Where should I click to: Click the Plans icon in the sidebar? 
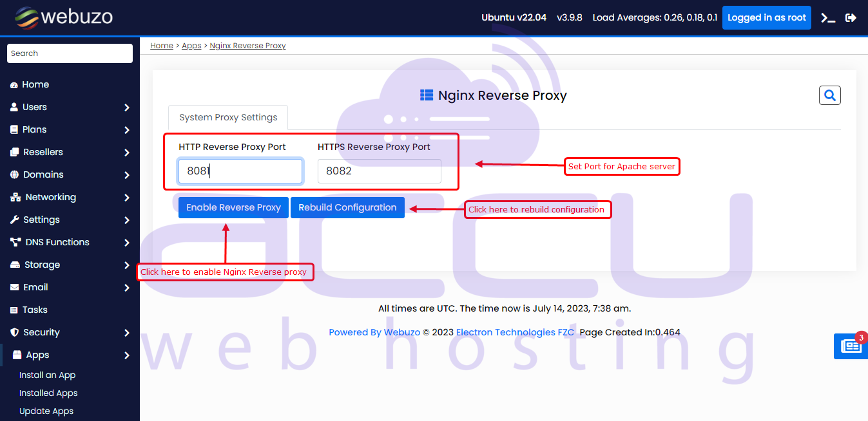coord(14,129)
